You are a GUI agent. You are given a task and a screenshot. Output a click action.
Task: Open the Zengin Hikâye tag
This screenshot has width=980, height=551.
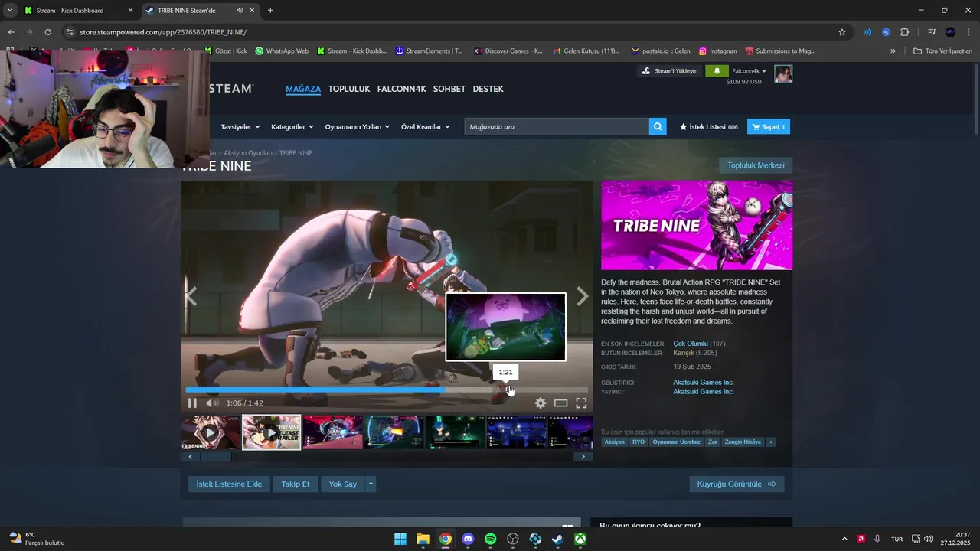click(x=743, y=442)
